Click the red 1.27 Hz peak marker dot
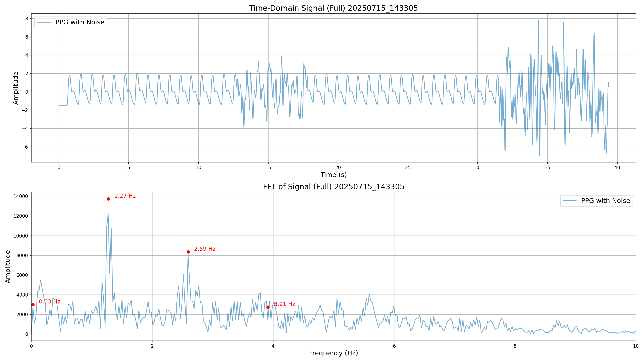Viewport: 644px width, 362px height. (x=108, y=199)
